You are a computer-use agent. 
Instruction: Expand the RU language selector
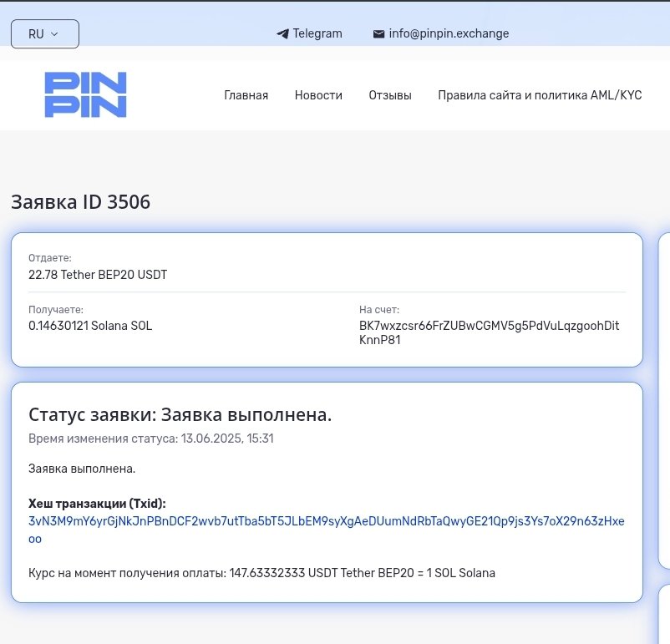tap(44, 34)
